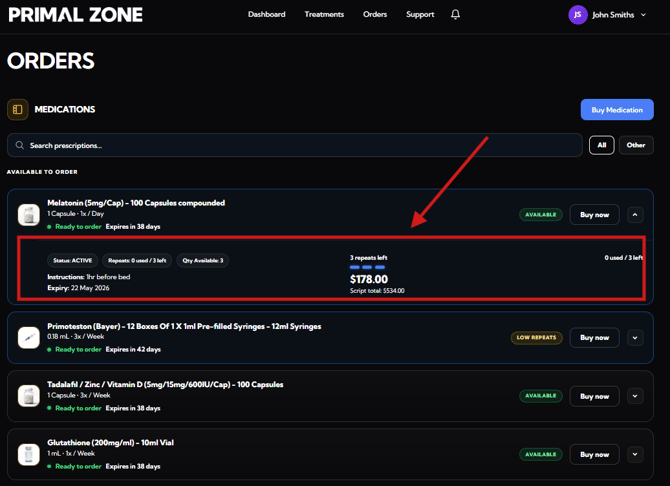Click the Melatonin product thumbnail
Viewport: 670px width, 486px height.
[x=29, y=214]
